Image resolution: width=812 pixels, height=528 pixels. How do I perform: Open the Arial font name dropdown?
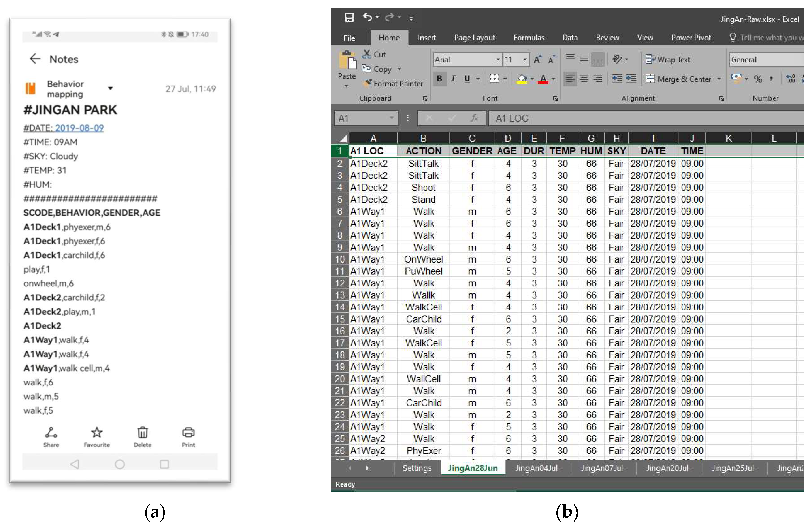498,60
